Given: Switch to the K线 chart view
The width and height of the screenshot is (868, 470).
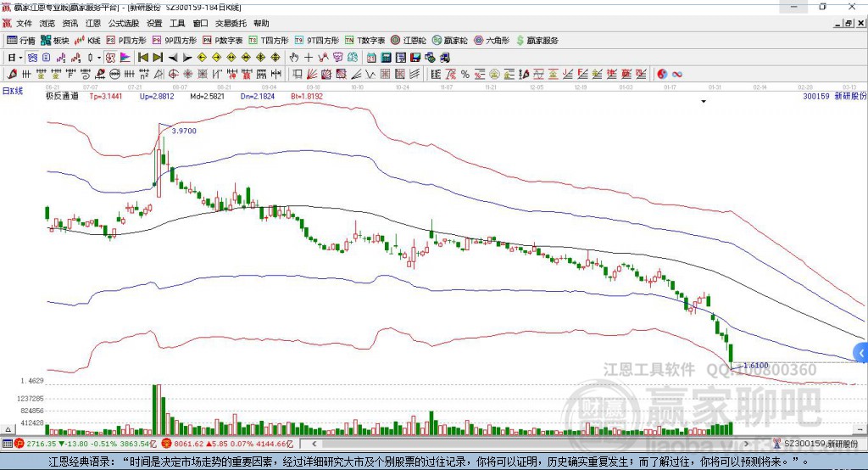Looking at the screenshot, I should click(88, 40).
